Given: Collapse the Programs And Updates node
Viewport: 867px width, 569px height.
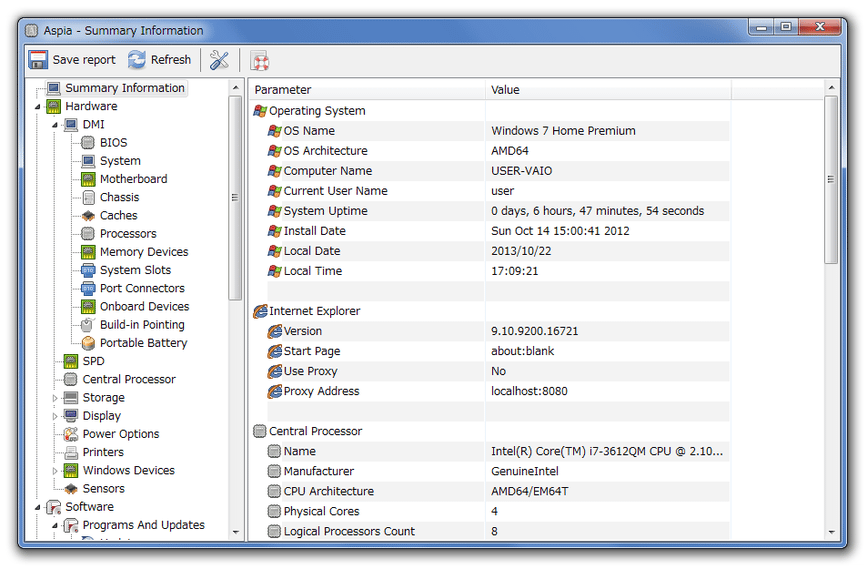Looking at the screenshot, I should click(x=55, y=526).
